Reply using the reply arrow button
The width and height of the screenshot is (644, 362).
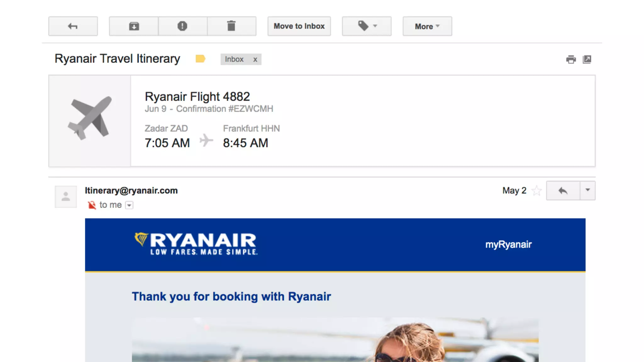(563, 190)
